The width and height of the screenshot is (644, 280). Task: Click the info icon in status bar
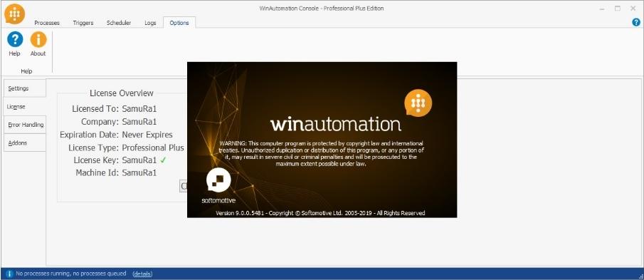pos(9,274)
